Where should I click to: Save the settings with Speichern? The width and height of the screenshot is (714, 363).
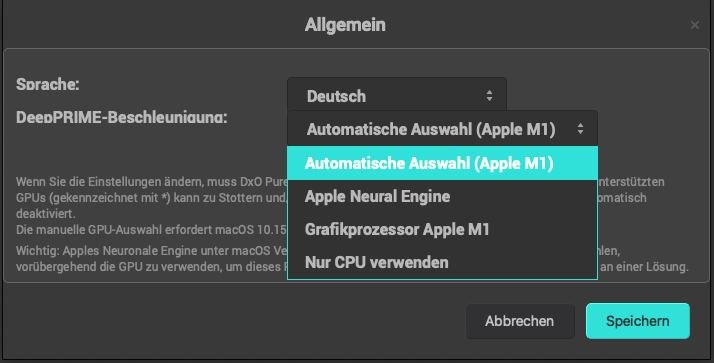[638, 321]
